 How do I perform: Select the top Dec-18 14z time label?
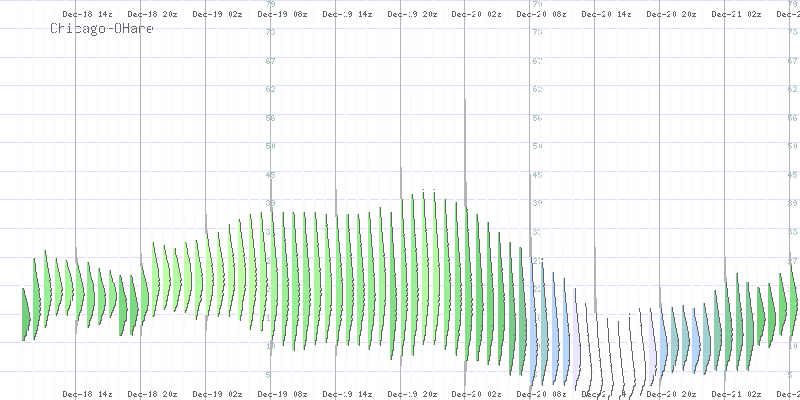87,15
